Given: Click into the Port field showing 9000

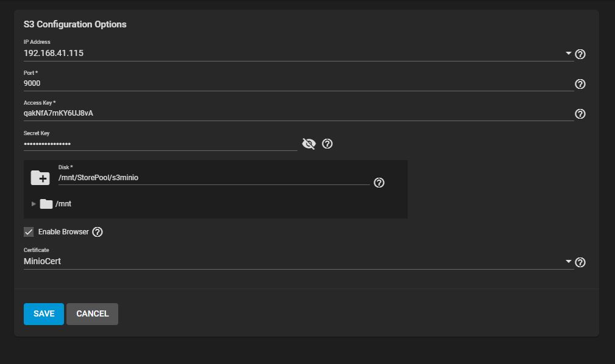Looking at the screenshot, I should click(x=299, y=83).
